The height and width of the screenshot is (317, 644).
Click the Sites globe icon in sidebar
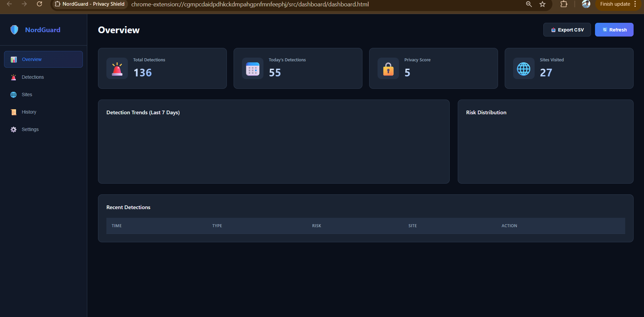(x=13, y=95)
